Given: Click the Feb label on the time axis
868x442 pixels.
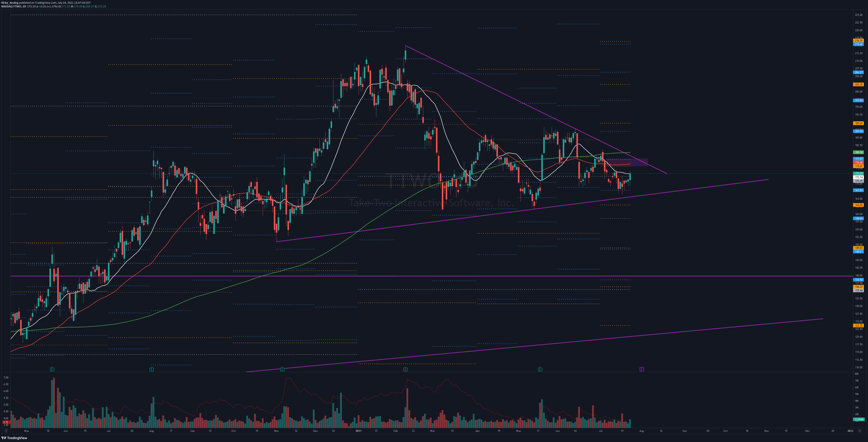Looking at the screenshot, I should tap(395, 431).
